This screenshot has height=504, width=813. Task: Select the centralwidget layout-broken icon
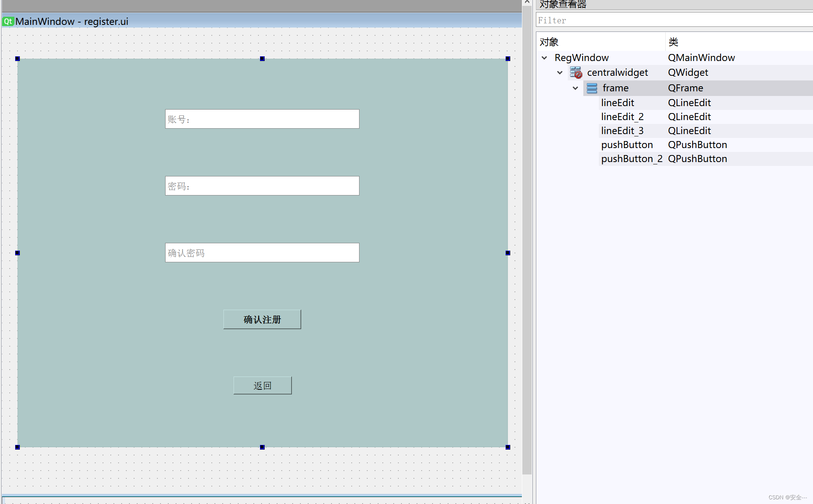tap(576, 73)
